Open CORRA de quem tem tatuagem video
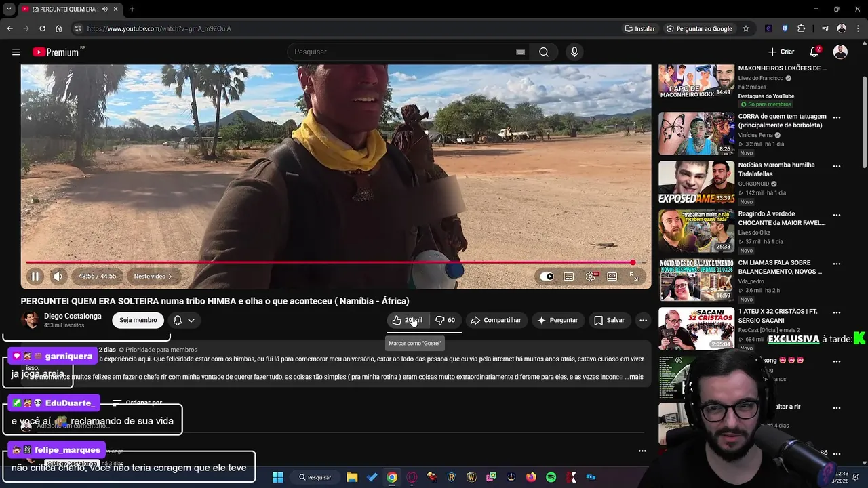This screenshot has width=868, height=488. click(x=696, y=134)
